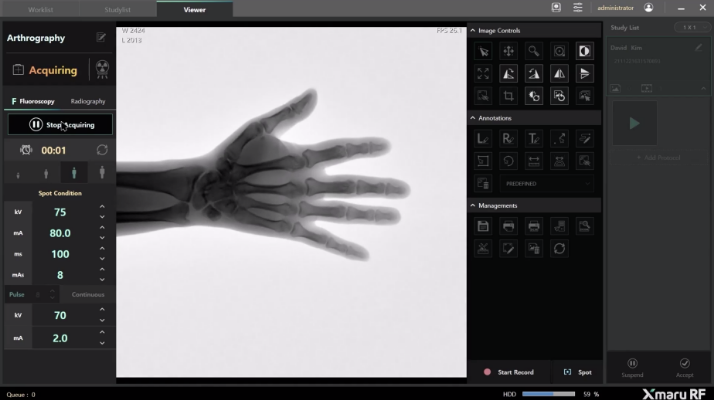
Task: Add a text annotation with T tool
Action: coord(534,138)
